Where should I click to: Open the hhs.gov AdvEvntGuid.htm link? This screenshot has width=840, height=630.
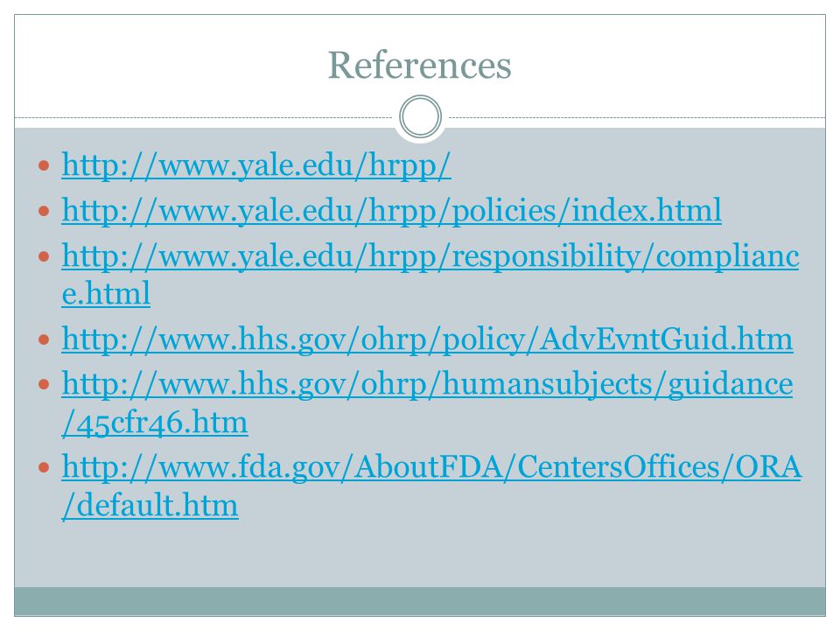click(427, 339)
